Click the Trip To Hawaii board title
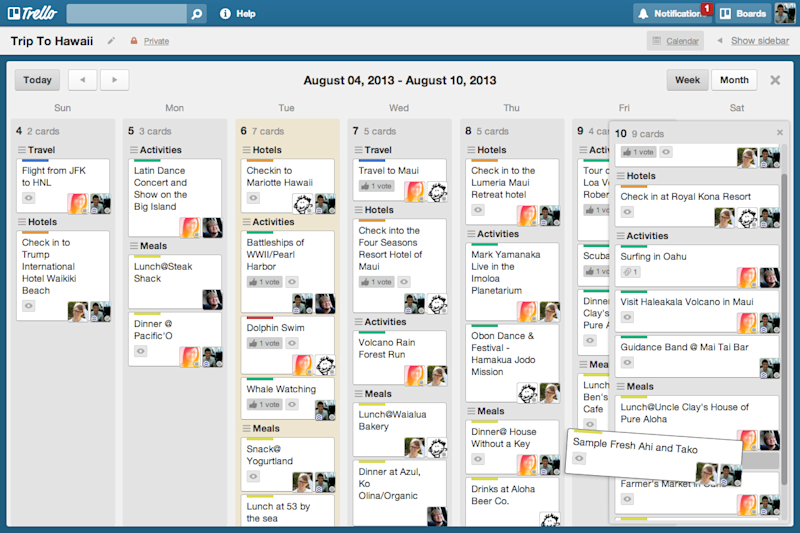The height and width of the screenshot is (533, 800). pos(52,41)
